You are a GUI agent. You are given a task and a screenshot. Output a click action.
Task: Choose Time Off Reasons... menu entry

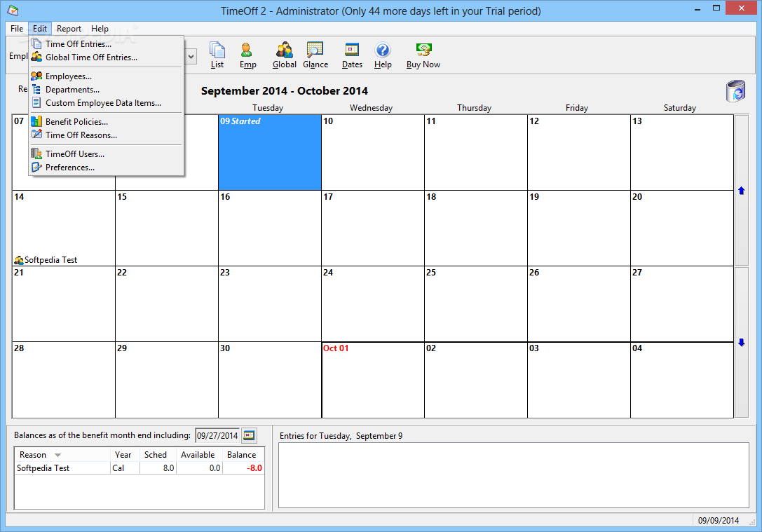(107, 135)
